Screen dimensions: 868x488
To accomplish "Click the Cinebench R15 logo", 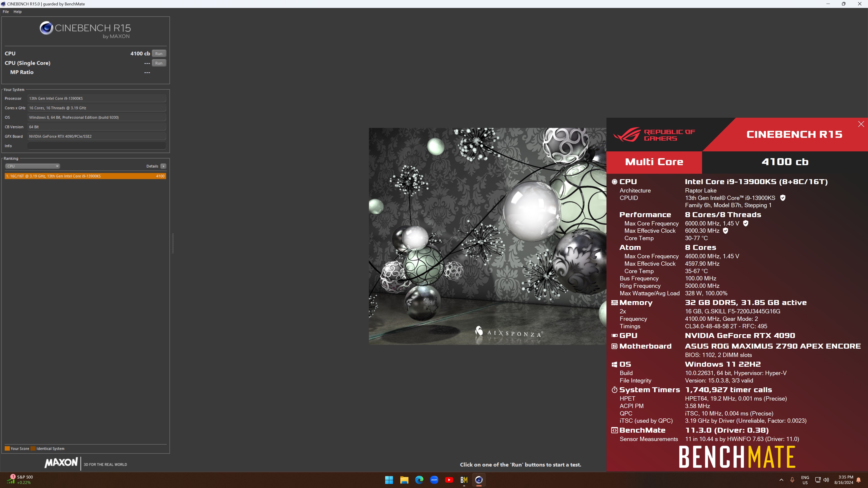I will tap(85, 30).
